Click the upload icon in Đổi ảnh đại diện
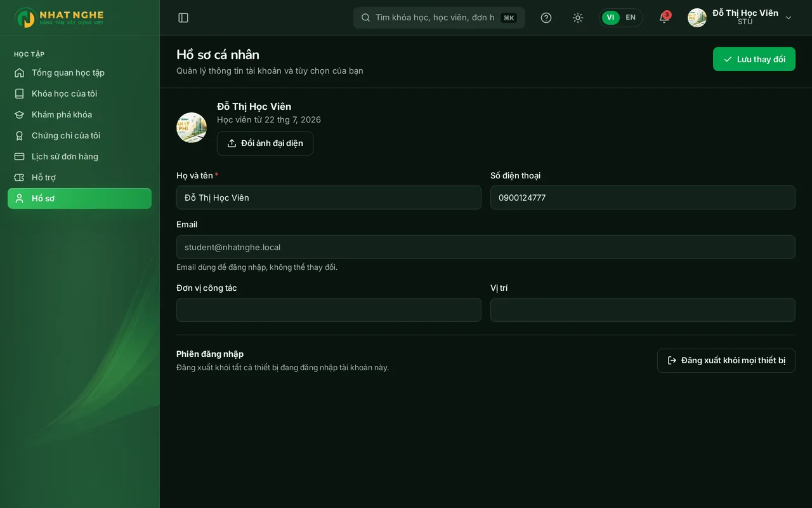This screenshot has width=812, height=508. pyautogui.click(x=232, y=144)
